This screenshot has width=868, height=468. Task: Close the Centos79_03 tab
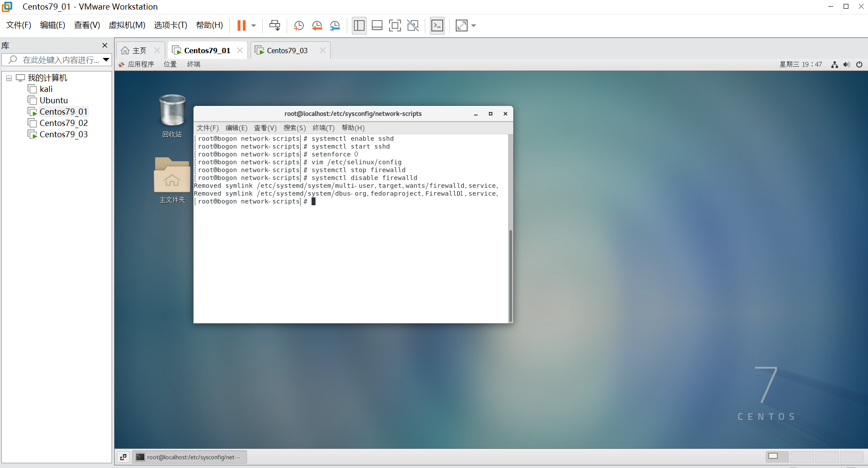(322, 51)
